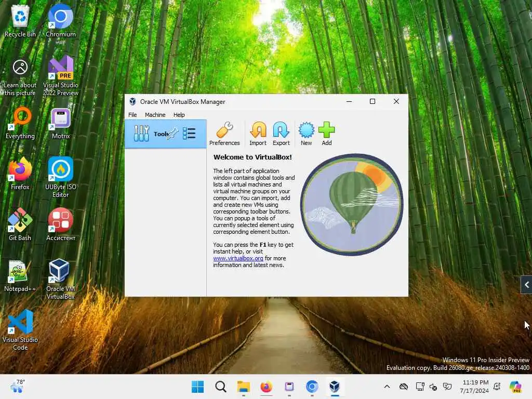Image resolution: width=532 pixels, height=399 pixels.
Task: Click the Export appliance button
Action: [281, 134]
